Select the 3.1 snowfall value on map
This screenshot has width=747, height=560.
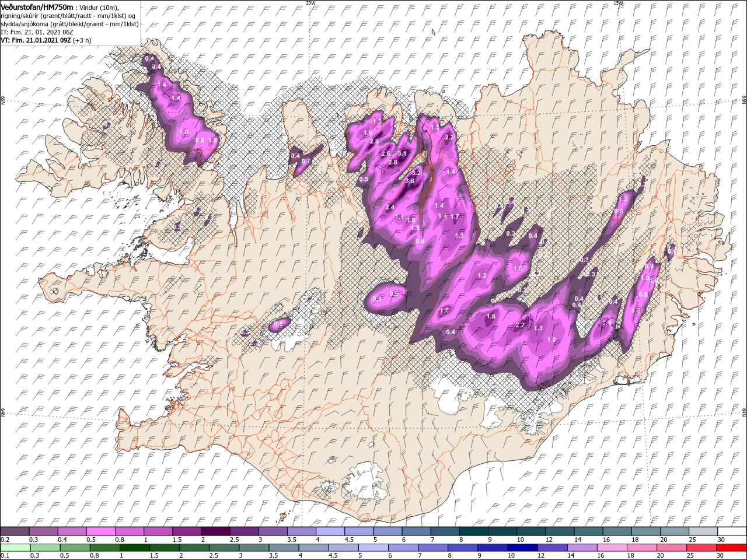(x=402, y=153)
